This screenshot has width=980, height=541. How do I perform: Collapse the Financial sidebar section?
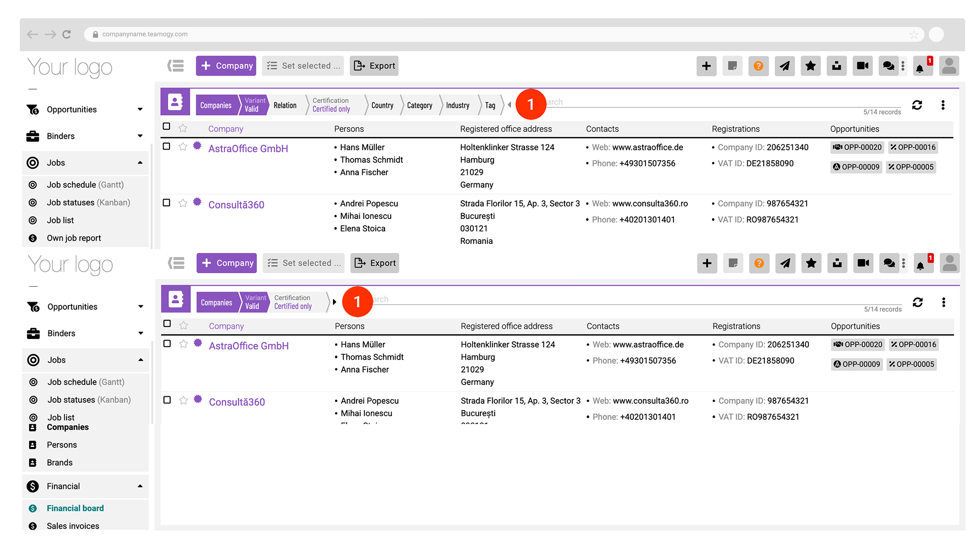tap(140, 486)
